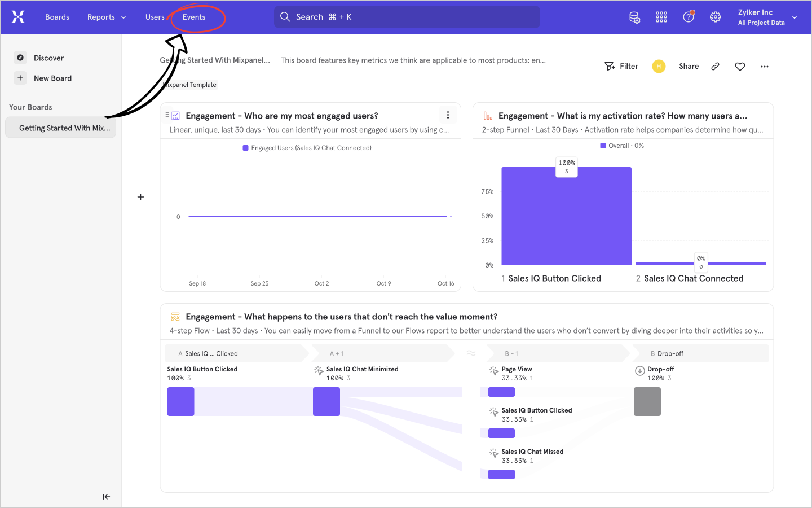Select the Getting Started With Mix... board
This screenshot has height=508, width=812.
[61, 128]
